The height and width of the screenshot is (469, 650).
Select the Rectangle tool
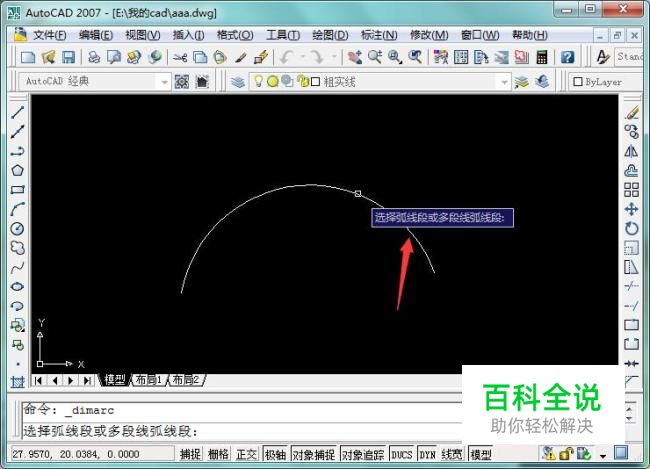17,190
